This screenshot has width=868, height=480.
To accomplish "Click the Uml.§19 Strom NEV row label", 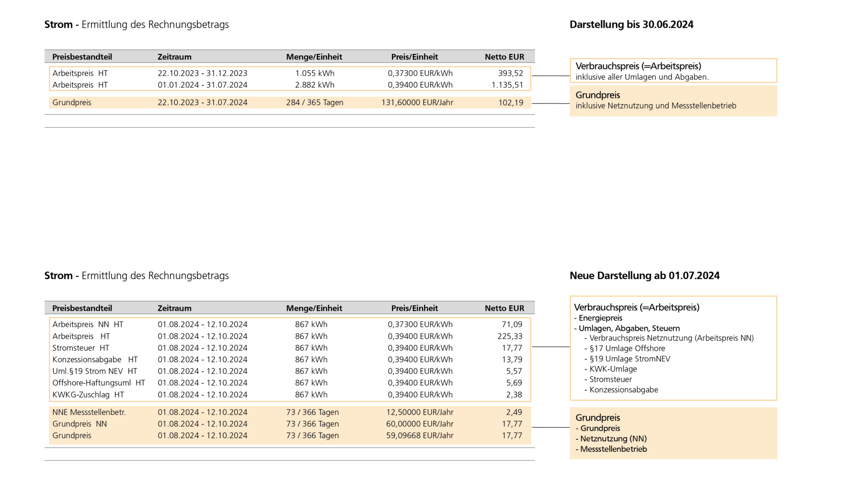I will [x=95, y=371].
